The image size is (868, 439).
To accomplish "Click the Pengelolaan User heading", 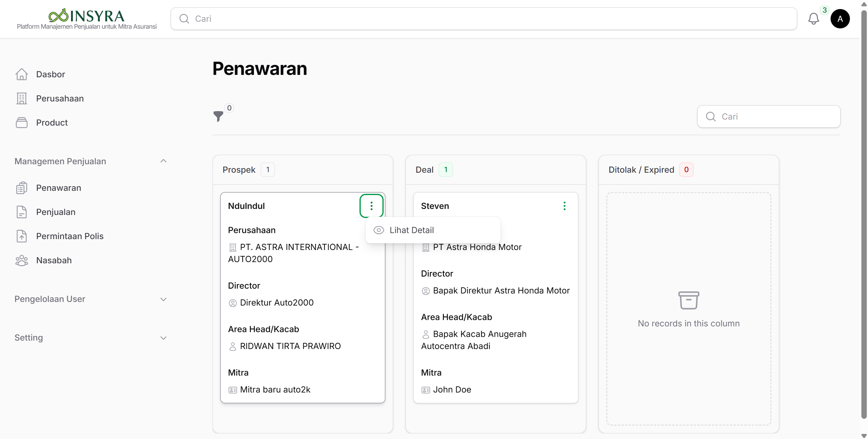I will pyautogui.click(x=50, y=299).
